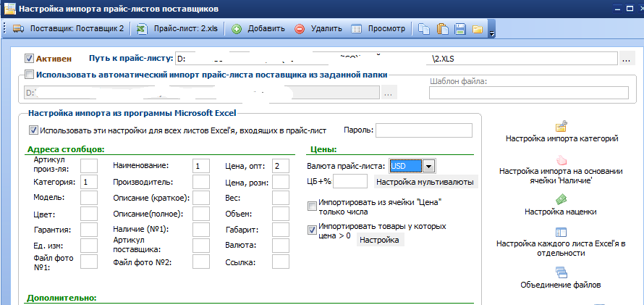Click the Категория column field
644x305 pixels.
(x=89, y=182)
